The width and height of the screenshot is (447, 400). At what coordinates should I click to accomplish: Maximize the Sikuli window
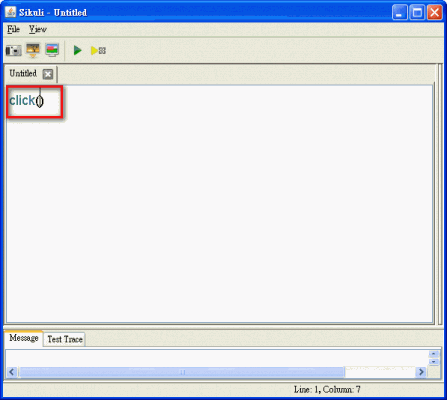[x=417, y=13]
